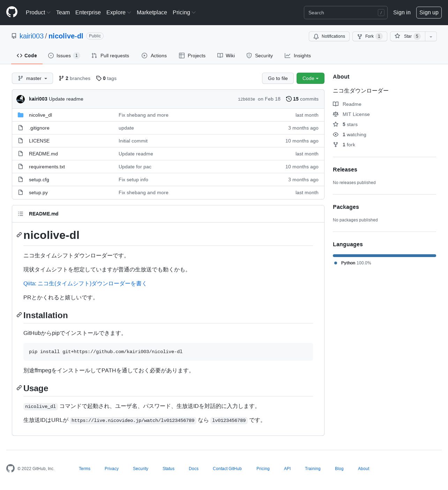This screenshot has width=448, height=490.
Task: Open the 'Update for pac' commit message
Action: [x=135, y=167]
